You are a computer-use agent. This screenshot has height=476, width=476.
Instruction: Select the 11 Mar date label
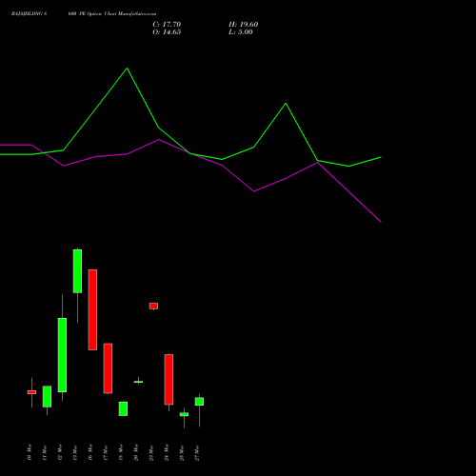click(x=45, y=452)
